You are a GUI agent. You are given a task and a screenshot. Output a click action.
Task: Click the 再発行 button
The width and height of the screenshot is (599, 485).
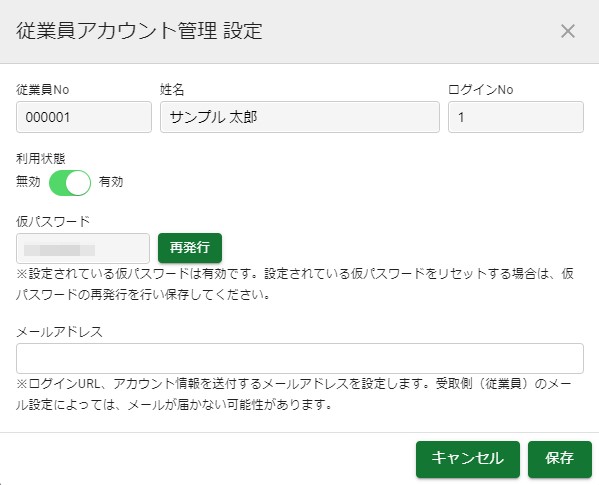coord(190,248)
